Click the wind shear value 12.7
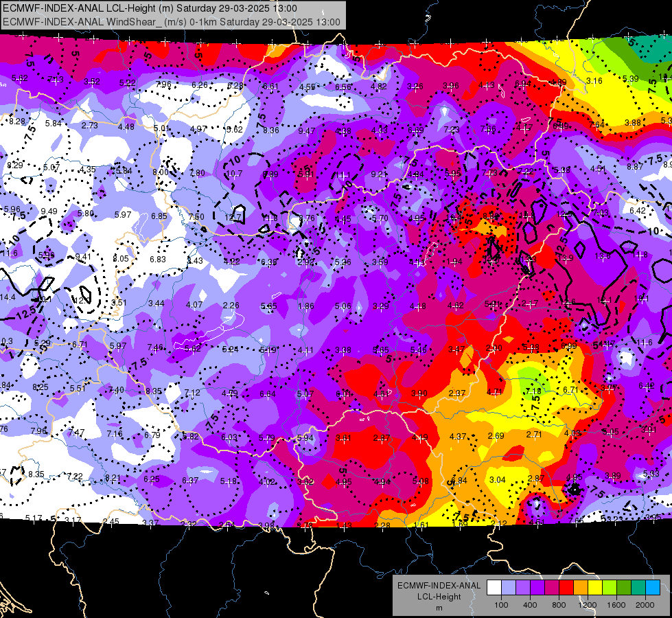The width and height of the screenshot is (672, 618). point(233,217)
